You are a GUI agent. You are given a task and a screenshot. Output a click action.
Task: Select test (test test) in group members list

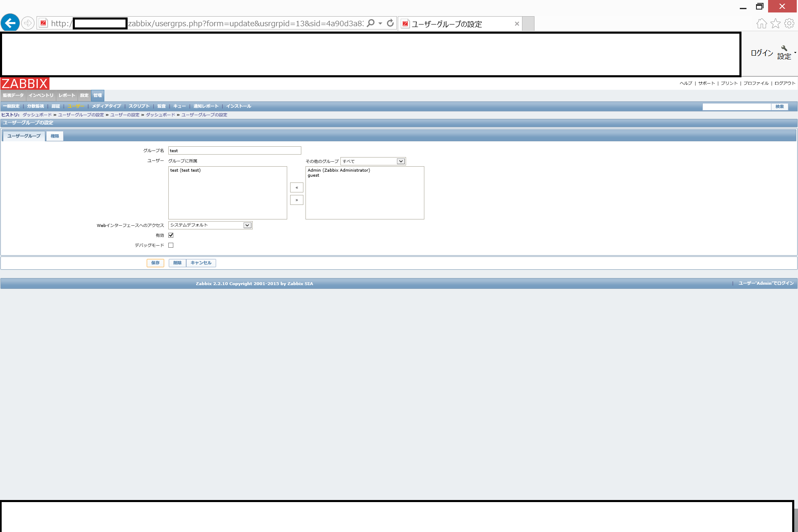(x=185, y=170)
